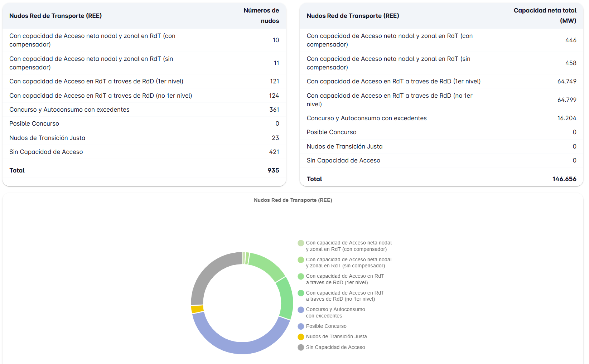589x364 pixels.
Task: Select Concurso y Autoconsumo row showing 361 nudos
Action: [x=144, y=110]
